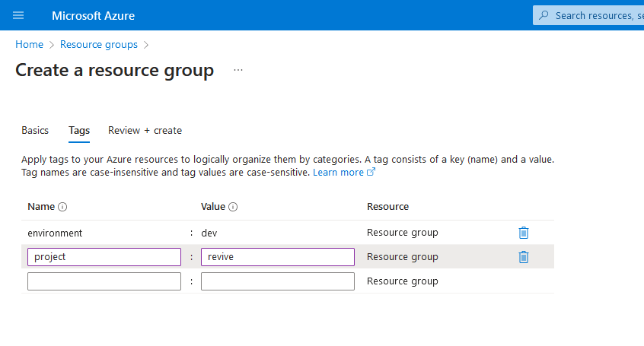
Task: Select the dev tag value
Action: pos(209,233)
